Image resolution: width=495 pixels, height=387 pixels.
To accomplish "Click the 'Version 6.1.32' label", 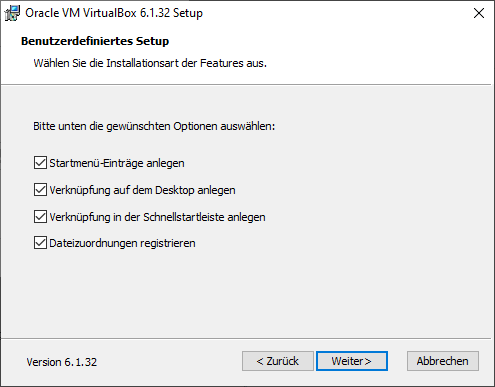I will 62,362.
